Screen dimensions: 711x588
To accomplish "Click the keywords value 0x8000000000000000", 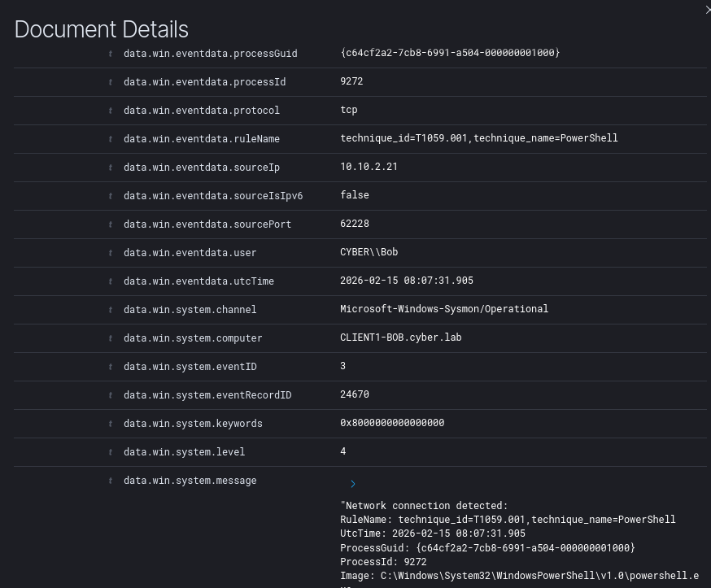I will click(391, 423).
